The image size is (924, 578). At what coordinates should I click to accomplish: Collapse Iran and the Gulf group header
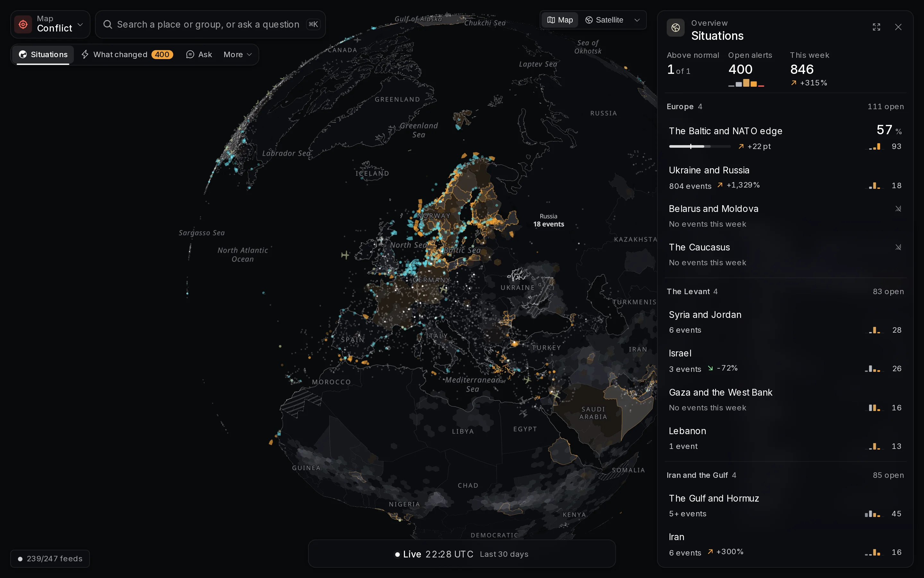[785, 475]
